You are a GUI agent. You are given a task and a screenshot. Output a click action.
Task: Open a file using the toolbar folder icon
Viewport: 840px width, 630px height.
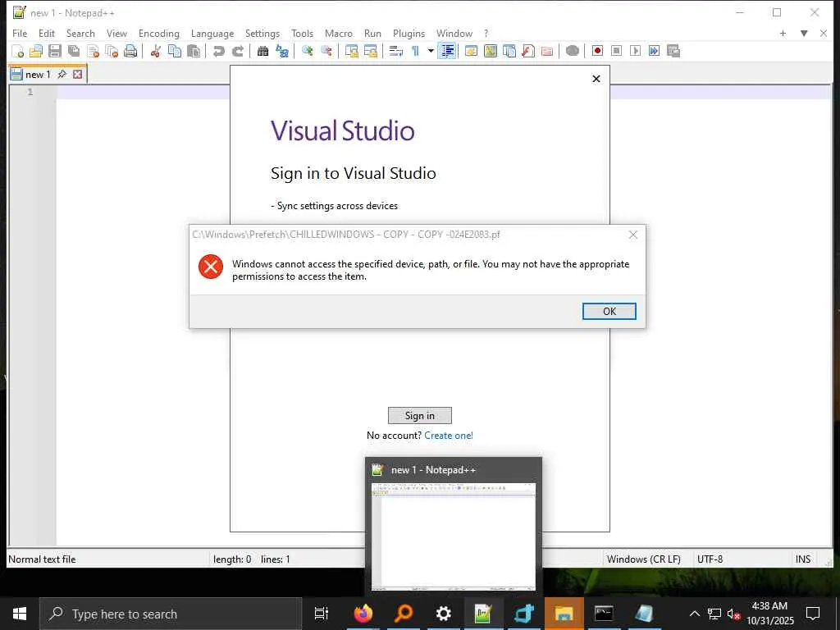tap(36, 51)
